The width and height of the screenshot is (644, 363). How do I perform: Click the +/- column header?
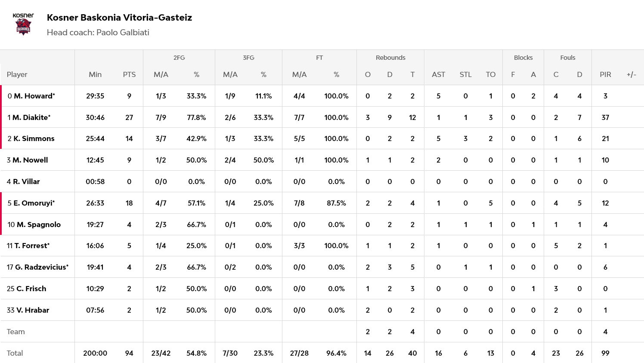(631, 74)
